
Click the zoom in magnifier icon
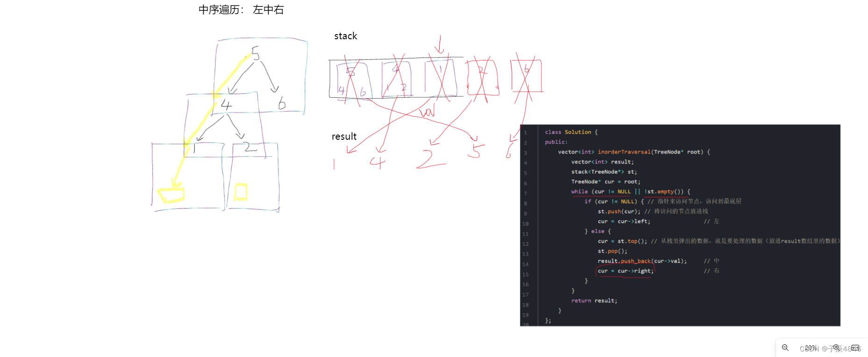(837, 347)
